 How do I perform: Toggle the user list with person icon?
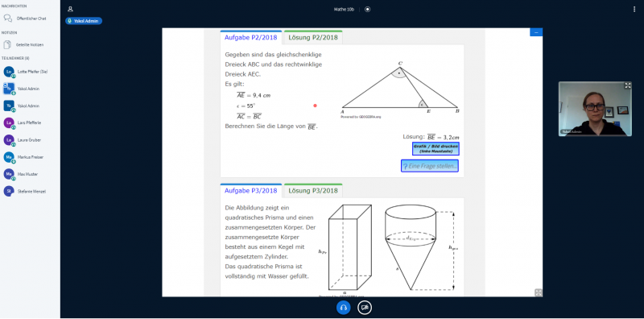[70, 9]
